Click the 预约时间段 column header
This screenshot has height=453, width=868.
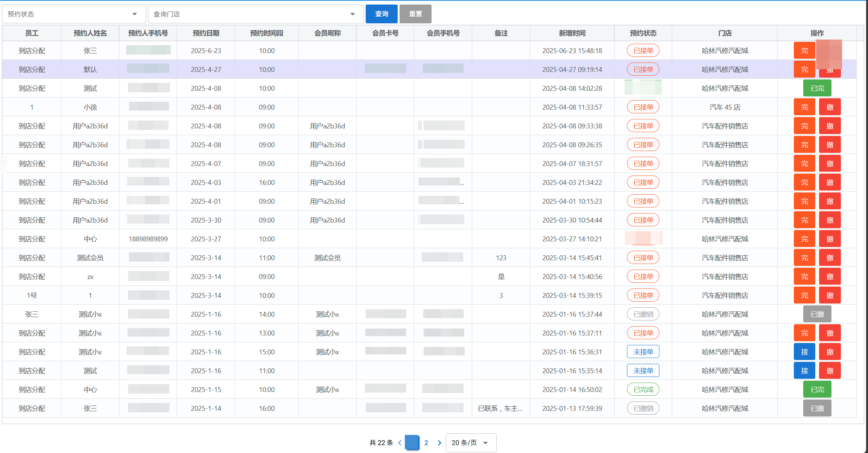(267, 33)
